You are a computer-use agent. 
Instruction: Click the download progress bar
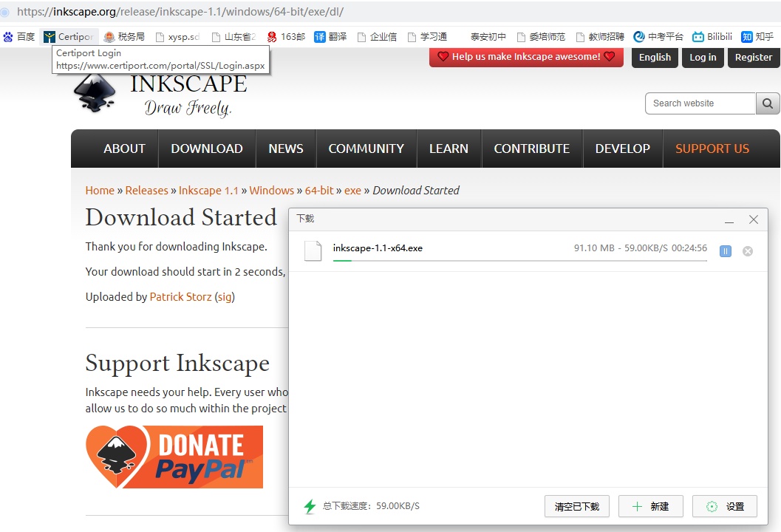tap(520, 261)
